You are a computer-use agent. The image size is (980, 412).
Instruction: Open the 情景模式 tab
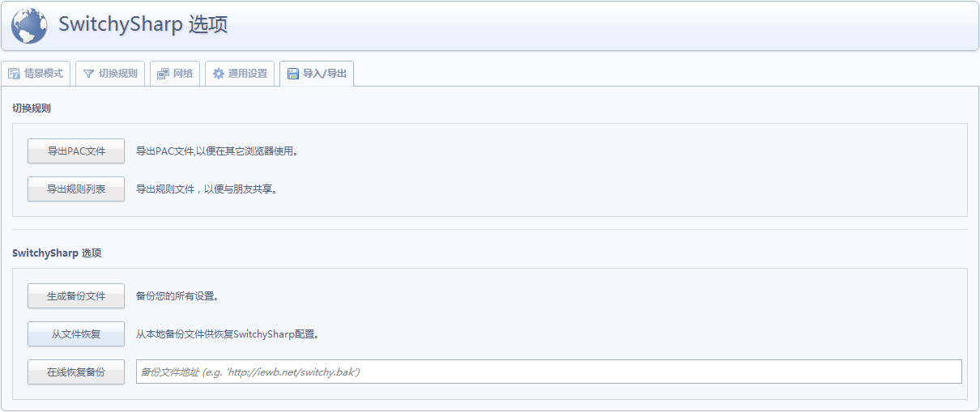36,74
